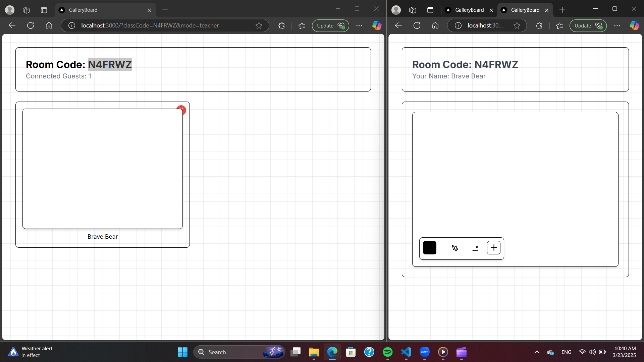
Task: Show hidden icons in system tray
Action: [x=537, y=352]
